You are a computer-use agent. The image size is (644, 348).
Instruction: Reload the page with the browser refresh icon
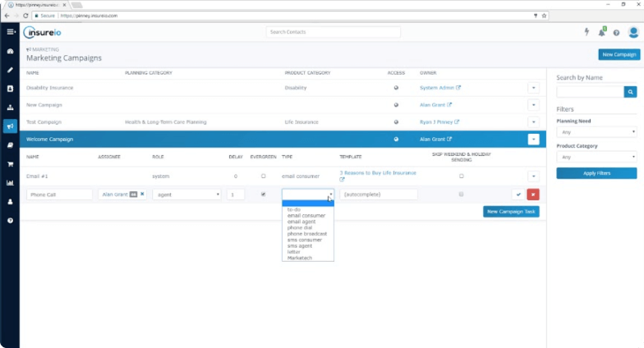pyautogui.click(x=25, y=16)
